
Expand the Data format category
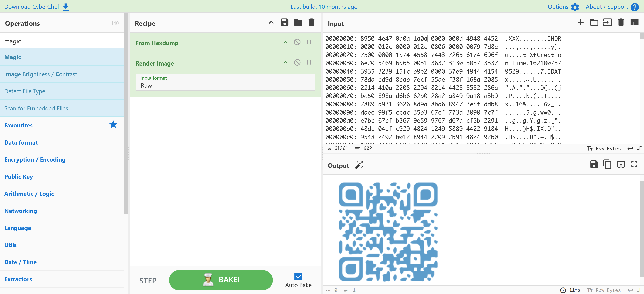(62, 142)
